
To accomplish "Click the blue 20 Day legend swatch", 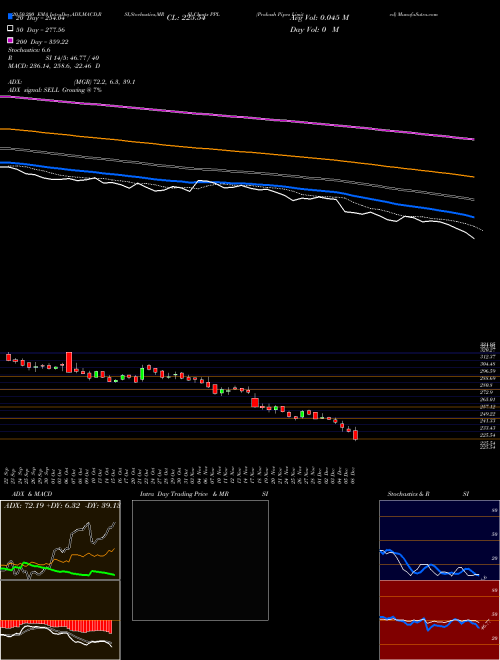I will pos(10,17).
